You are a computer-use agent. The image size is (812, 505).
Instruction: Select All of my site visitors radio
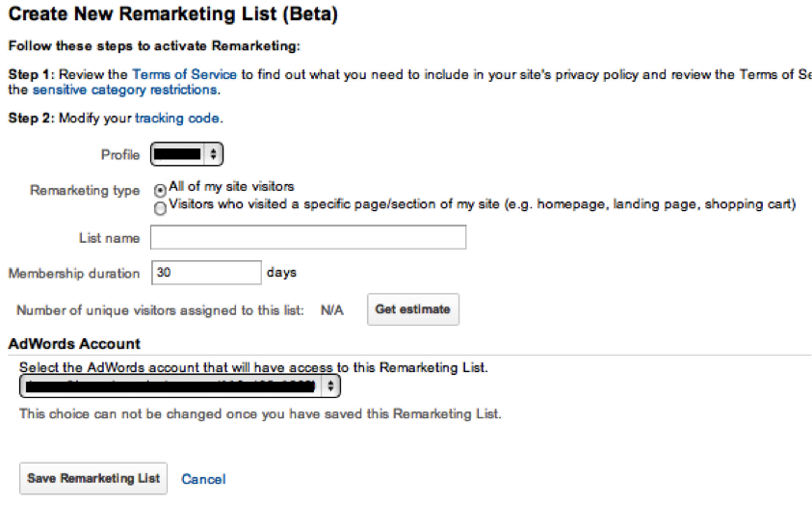(x=160, y=190)
